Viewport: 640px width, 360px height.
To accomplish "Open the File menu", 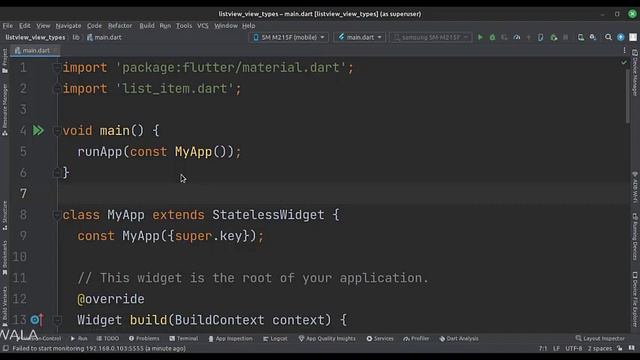I will click(8, 25).
